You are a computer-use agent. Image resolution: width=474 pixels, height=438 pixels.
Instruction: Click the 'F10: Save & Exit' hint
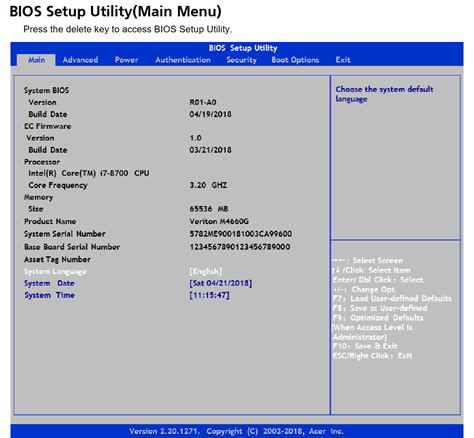365,346
